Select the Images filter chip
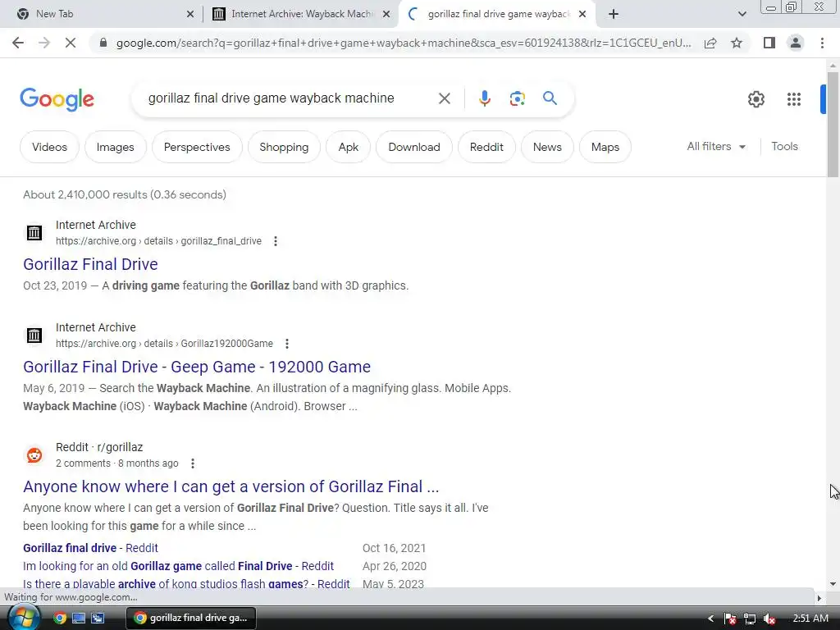Image resolution: width=840 pixels, height=630 pixels. [x=115, y=147]
